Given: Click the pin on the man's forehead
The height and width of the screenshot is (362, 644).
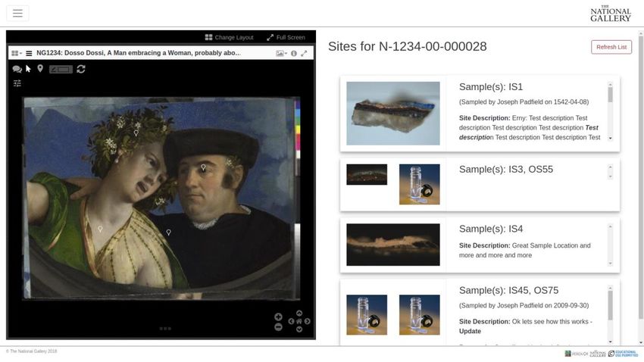Looking at the screenshot, I should tap(203, 167).
